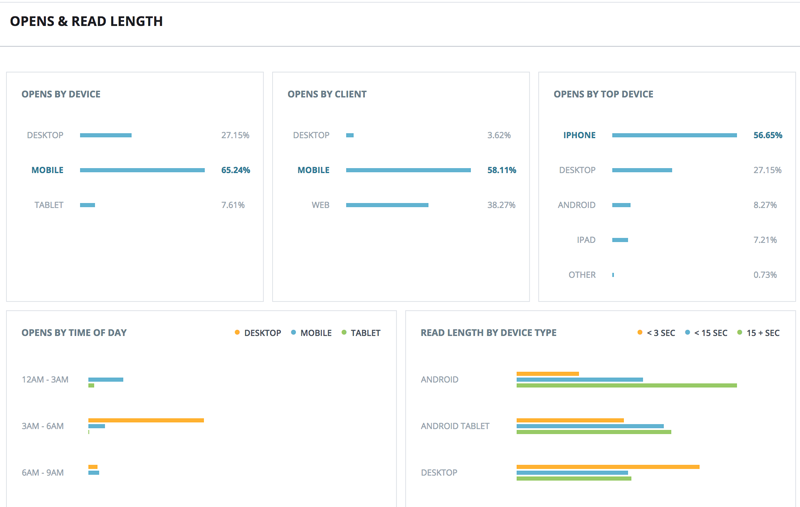The image size is (800, 507).
Task: Click the blue mobile bar for 12AM - 3AM
Action: tap(106, 379)
